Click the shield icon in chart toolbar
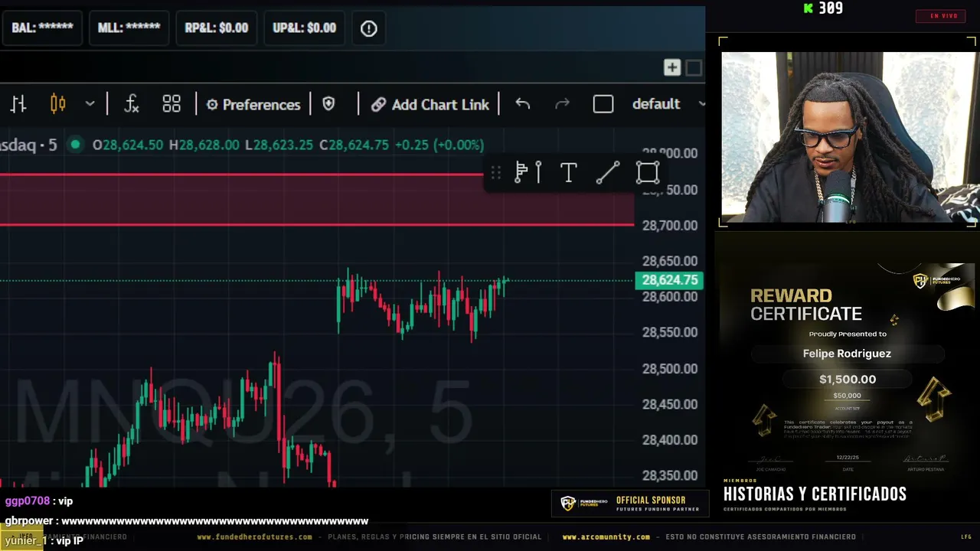This screenshot has width=980, height=551. click(328, 104)
